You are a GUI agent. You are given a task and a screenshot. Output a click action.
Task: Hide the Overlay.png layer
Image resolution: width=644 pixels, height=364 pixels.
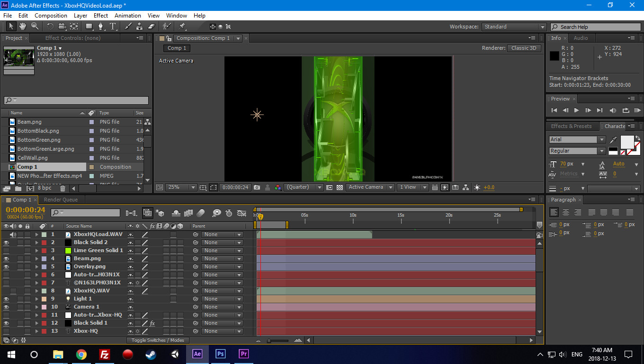pyautogui.click(x=6, y=266)
